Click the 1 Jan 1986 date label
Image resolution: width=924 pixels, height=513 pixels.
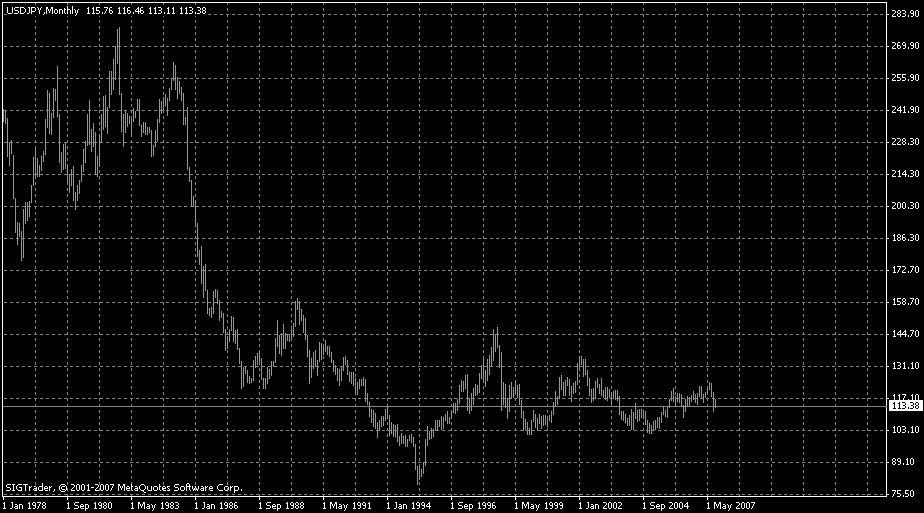[216, 505]
